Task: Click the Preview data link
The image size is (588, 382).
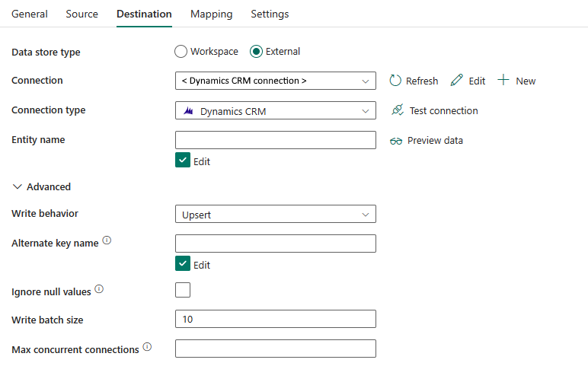Action: pyautogui.click(x=435, y=141)
